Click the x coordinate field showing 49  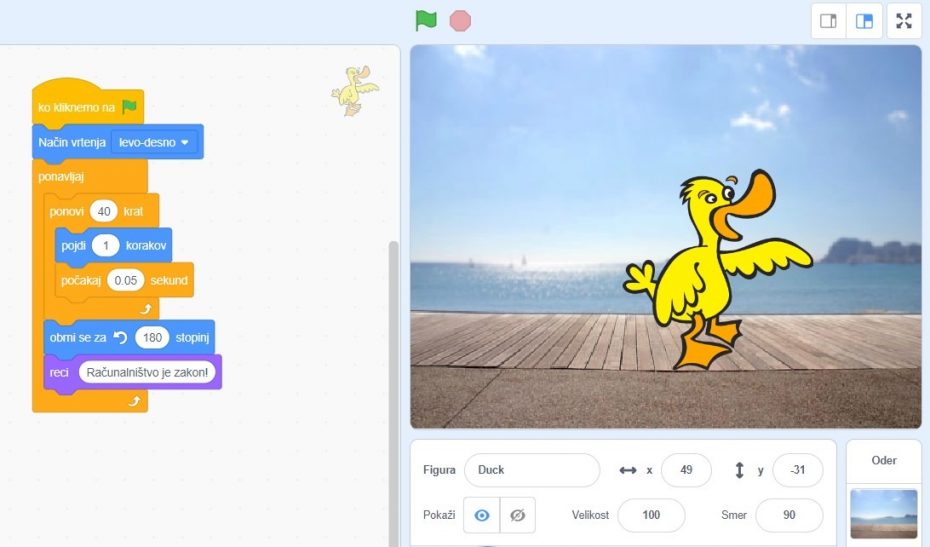[686, 470]
